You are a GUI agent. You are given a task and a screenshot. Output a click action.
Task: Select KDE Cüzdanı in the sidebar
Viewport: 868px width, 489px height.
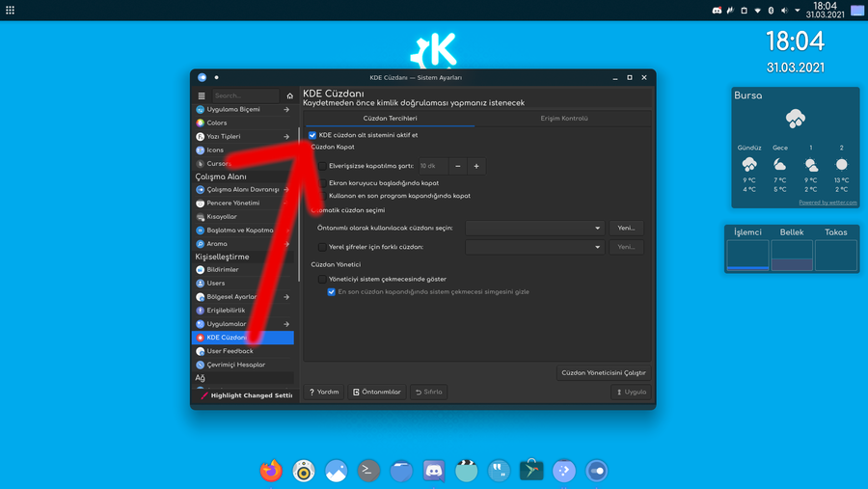click(x=242, y=338)
